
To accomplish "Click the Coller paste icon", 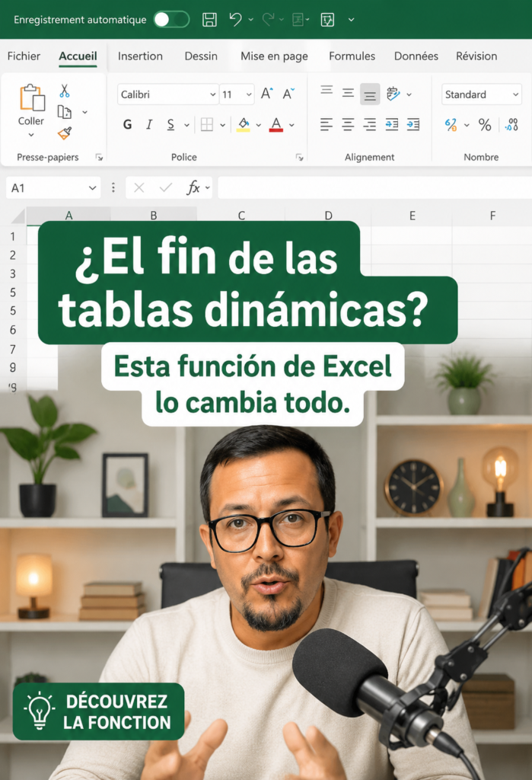I will pos(32,97).
